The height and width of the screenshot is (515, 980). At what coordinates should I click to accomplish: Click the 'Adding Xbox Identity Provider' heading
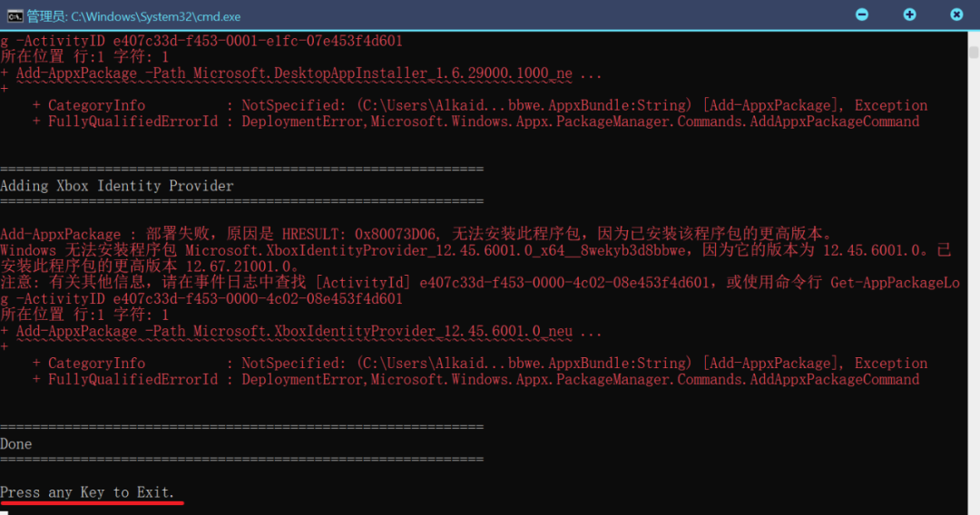117,186
